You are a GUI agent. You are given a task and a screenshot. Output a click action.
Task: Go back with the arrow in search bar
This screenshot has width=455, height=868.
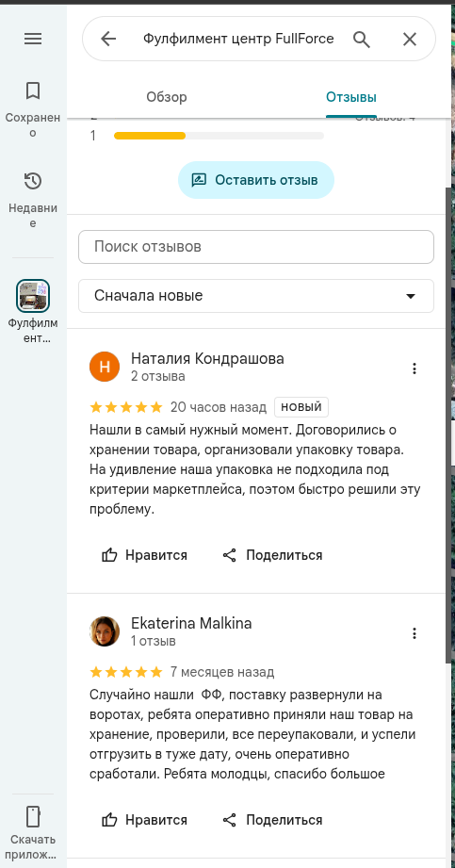pos(108,39)
